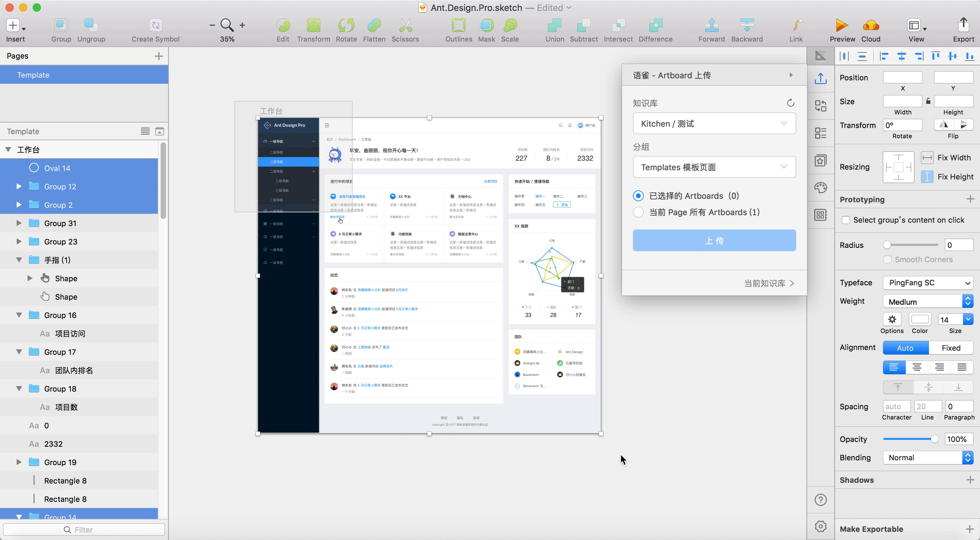This screenshot has width=980, height=540.
Task: Select 当前 Page 所有 Artboards radio option
Action: tap(638, 212)
